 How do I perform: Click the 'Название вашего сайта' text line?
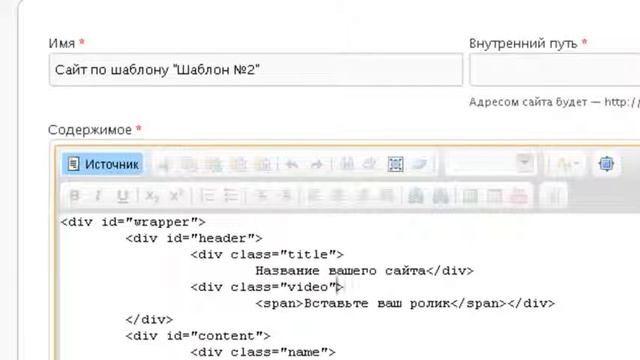[x=364, y=271]
